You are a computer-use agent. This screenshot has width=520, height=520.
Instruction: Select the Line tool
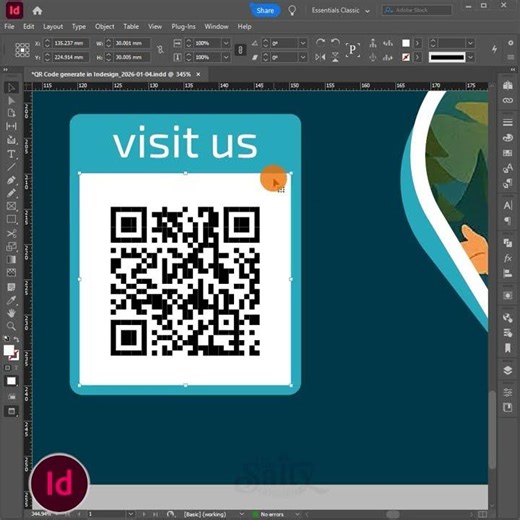(11, 167)
